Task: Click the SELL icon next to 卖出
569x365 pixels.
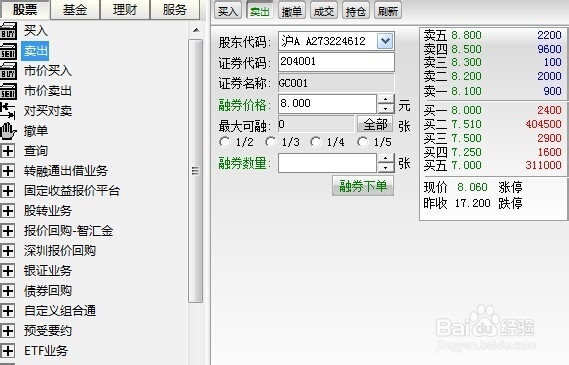Action: pyautogui.click(x=8, y=51)
